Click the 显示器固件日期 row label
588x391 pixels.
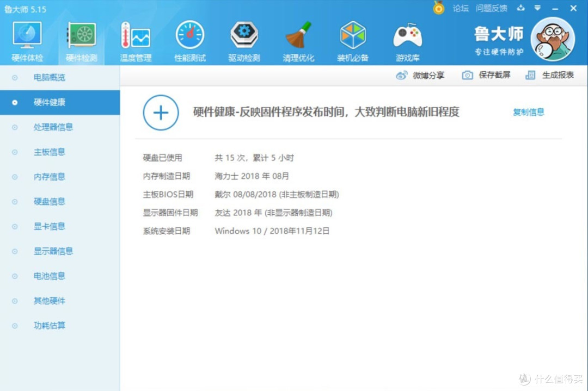tap(170, 213)
